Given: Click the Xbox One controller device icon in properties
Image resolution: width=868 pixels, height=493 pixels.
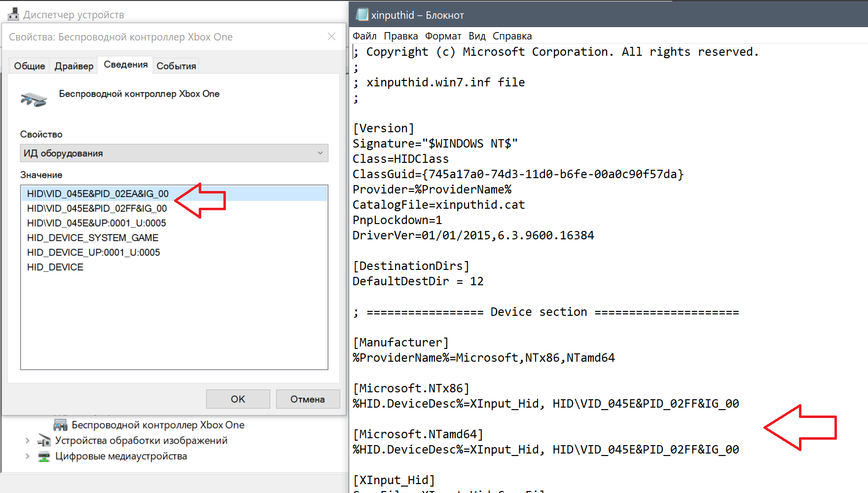Looking at the screenshot, I should [34, 99].
